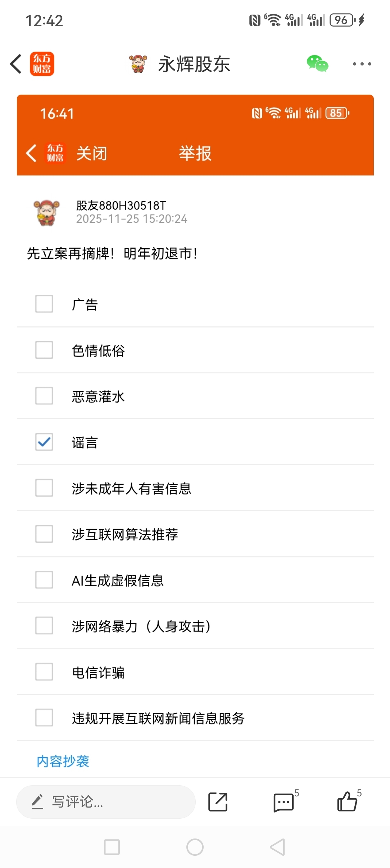The image size is (390, 868).
Task: Tick the 色情低俗 checkbox
Action: coord(44,350)
